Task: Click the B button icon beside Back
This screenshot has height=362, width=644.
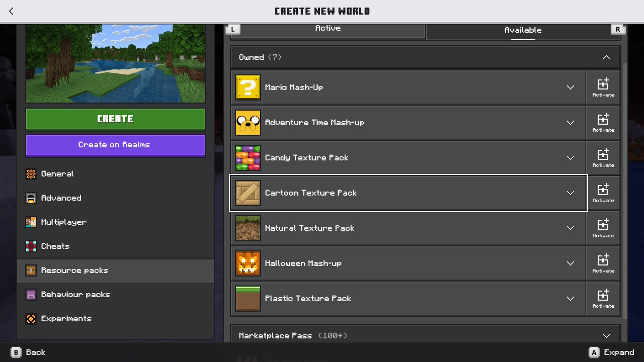Action: (x=16, y=352)
